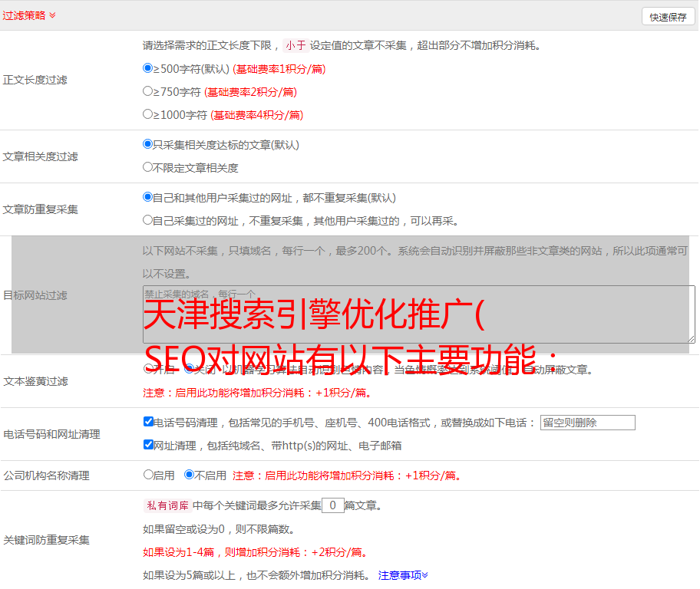Select 启用 for 公司机构名称清理
The height and width of the screenshot is (589, 700).
148,475
